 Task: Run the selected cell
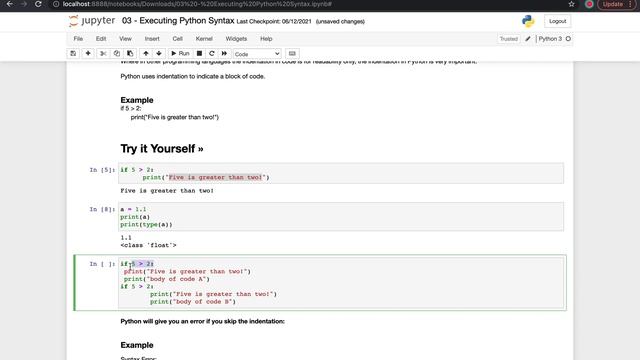180,53
